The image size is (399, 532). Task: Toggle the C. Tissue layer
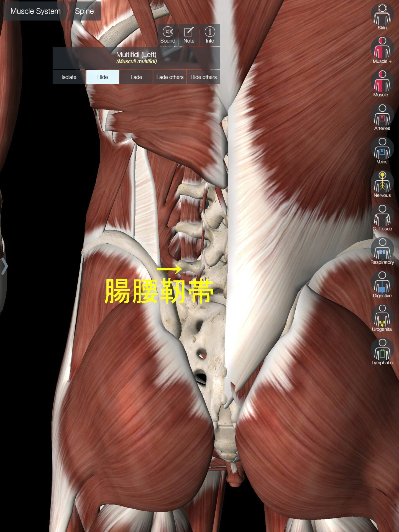[382, 216]
